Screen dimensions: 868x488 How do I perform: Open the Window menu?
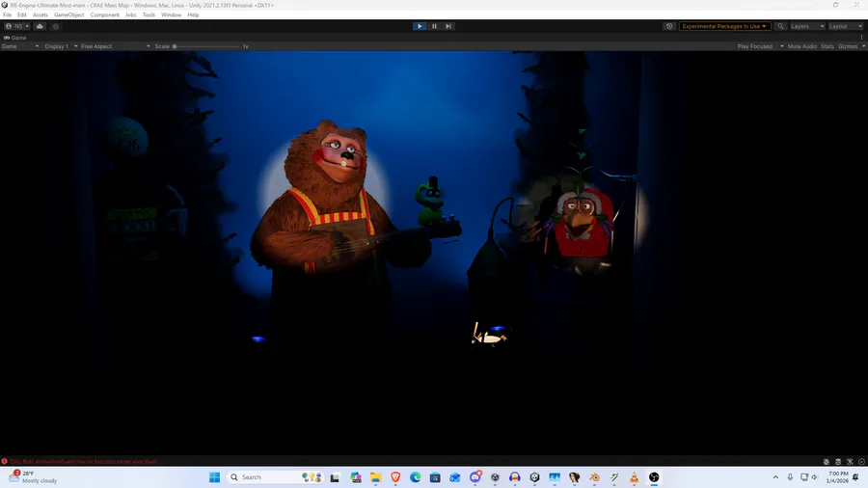pos(171,14)
